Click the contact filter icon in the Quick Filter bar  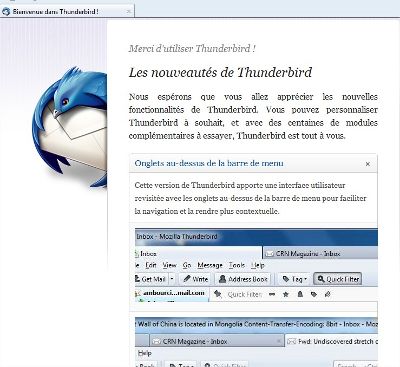(300, 294)
